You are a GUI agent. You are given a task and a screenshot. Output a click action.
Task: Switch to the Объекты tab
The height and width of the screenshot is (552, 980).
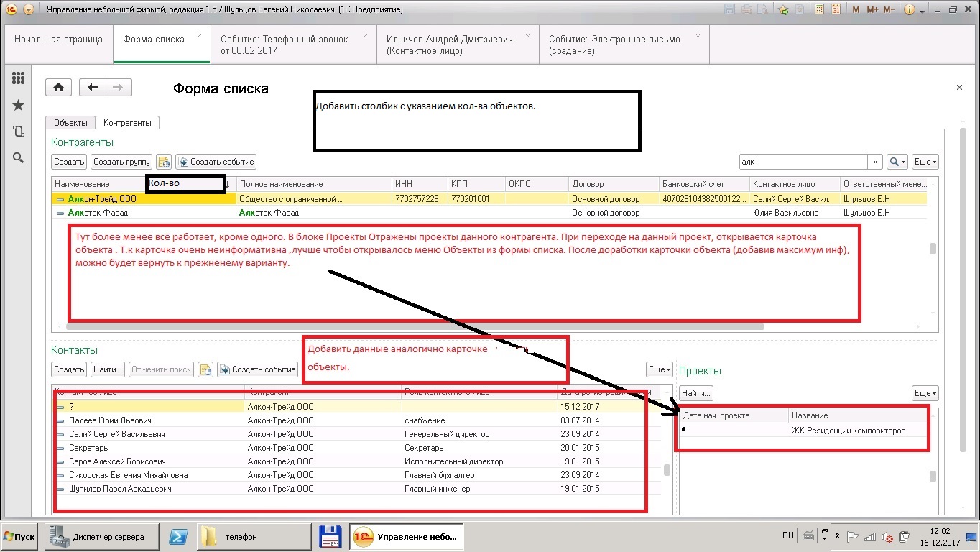click(x=70, y=123)
